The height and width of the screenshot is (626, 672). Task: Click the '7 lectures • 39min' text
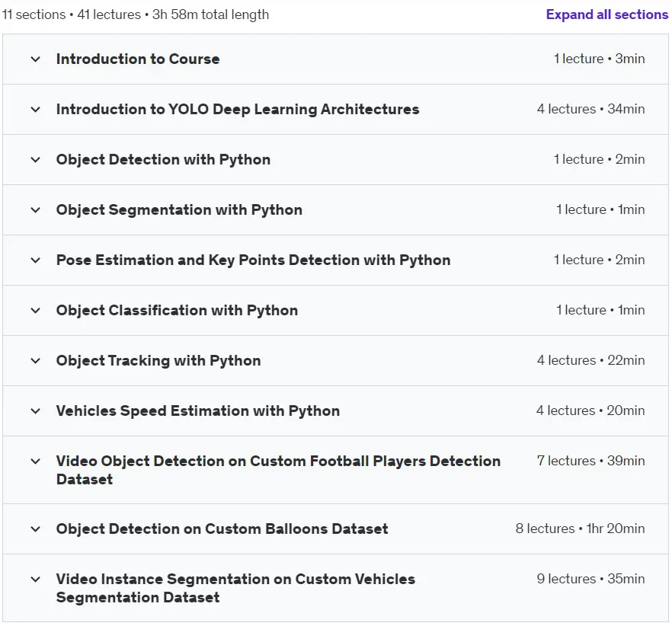[591, 461]
